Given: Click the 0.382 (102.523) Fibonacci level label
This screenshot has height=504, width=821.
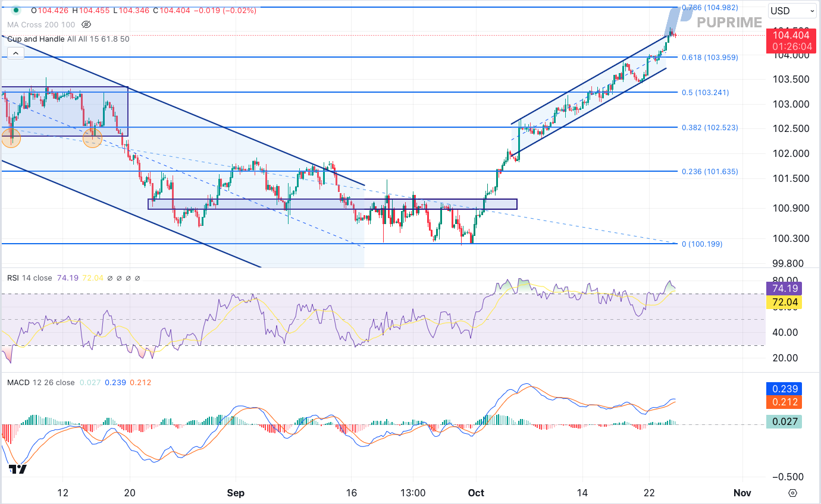Looking at the screenshot, I should tap(710, 128).
